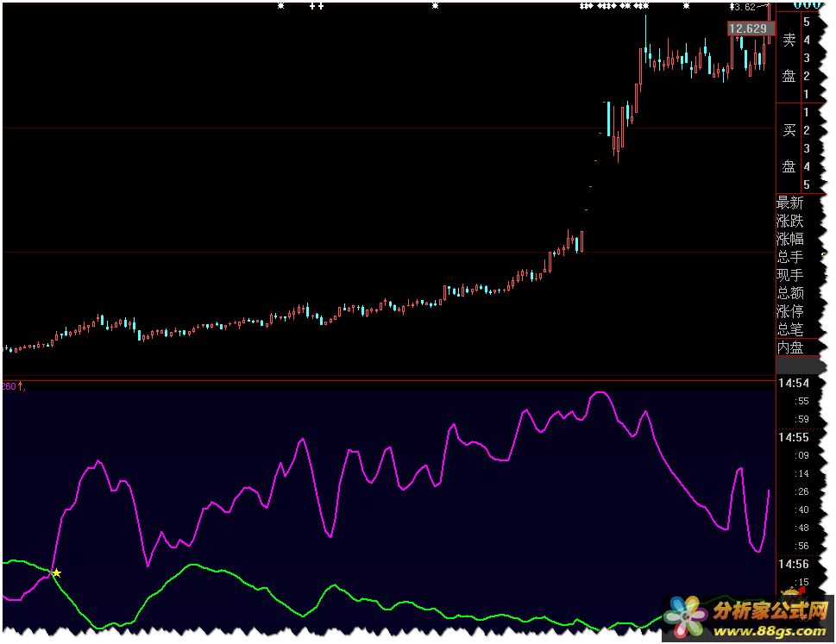The width and height of the screenshot is (836, 644).
Task: Click the 总额 total amount row
Action: [790, 293]
